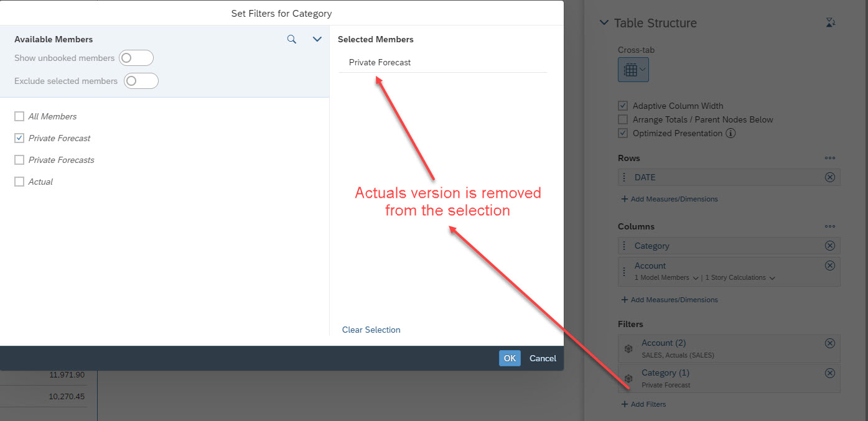
Task: Toggle Adaptive Column Width checkbox
Action: point(623,106)
